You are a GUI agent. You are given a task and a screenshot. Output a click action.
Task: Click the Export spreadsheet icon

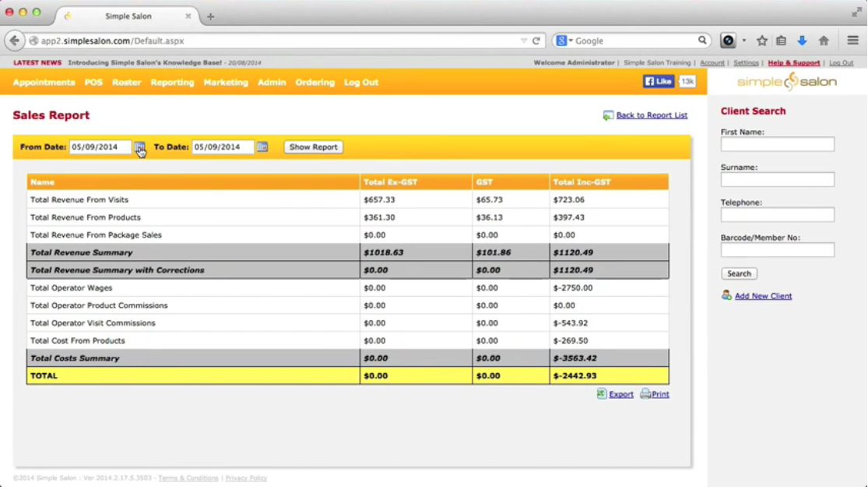click(x=602, y=394)
